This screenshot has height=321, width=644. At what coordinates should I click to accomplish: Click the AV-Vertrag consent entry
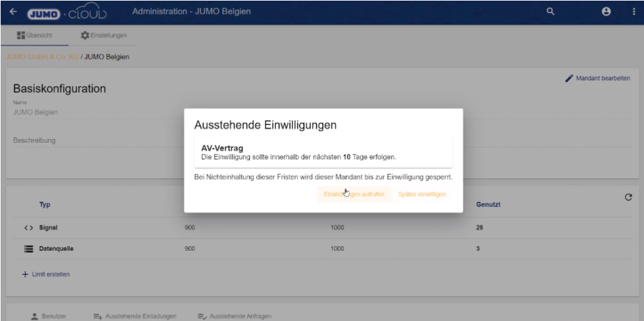click(x=323, y=152)
